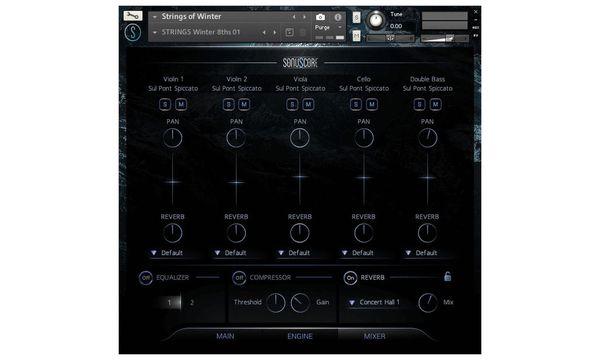Viewport: 600px width, 360px height.
Task: Open Cello Default output dropdown
Action: [364, 253]
